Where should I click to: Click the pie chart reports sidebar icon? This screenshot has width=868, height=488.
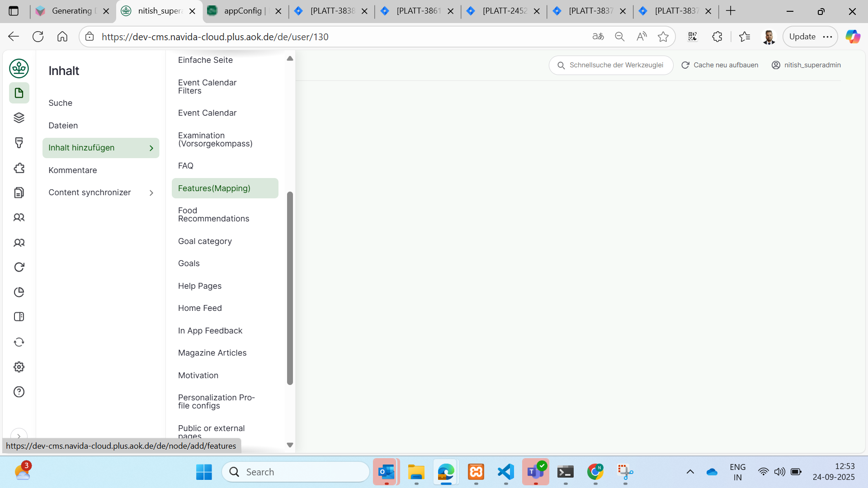[x=19, y=292]
